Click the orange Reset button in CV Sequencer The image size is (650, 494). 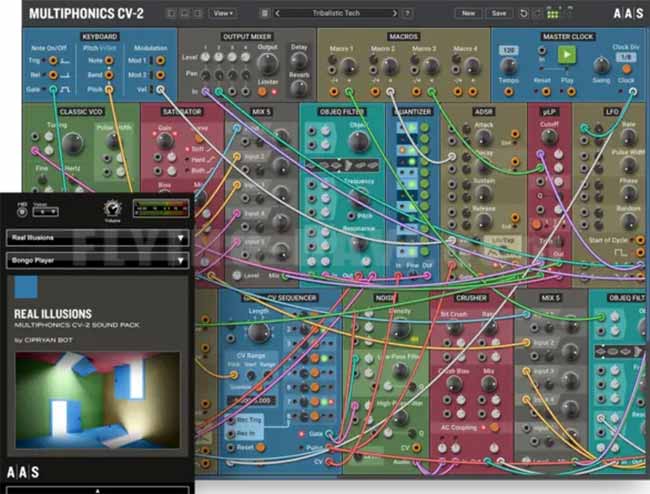click(x=260, y=448)
